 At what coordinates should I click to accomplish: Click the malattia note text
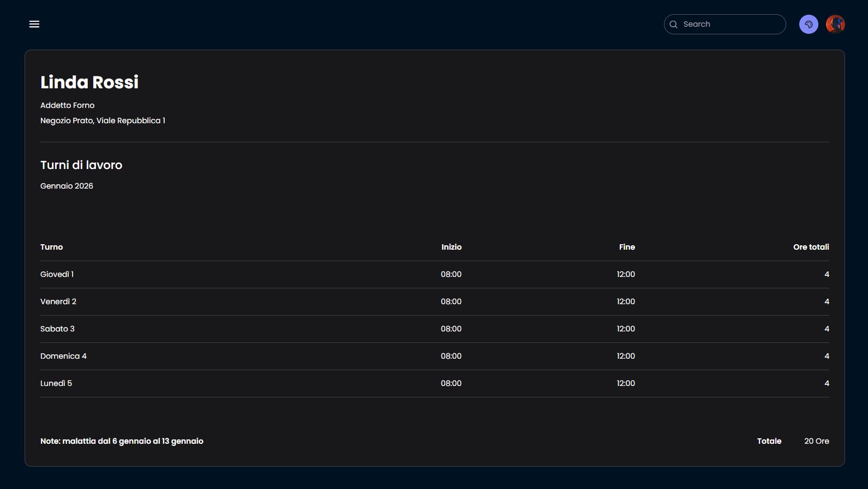point(122,441)
